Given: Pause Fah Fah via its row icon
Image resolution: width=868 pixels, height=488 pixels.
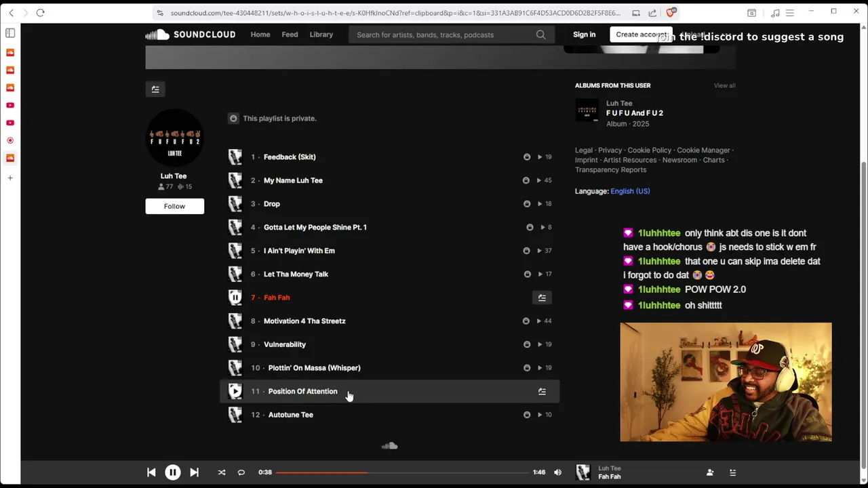Looking at the screenshot, I should (235, 298).
